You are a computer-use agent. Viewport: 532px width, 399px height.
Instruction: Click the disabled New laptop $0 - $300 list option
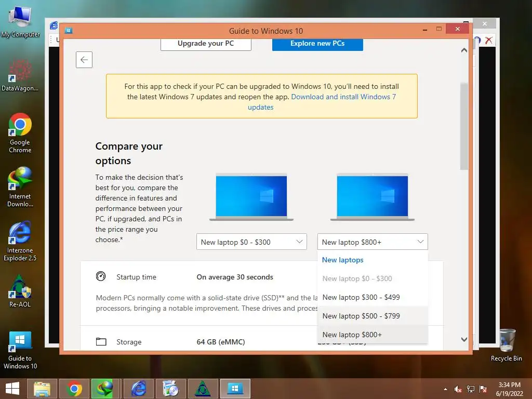(x=372, y=278)
